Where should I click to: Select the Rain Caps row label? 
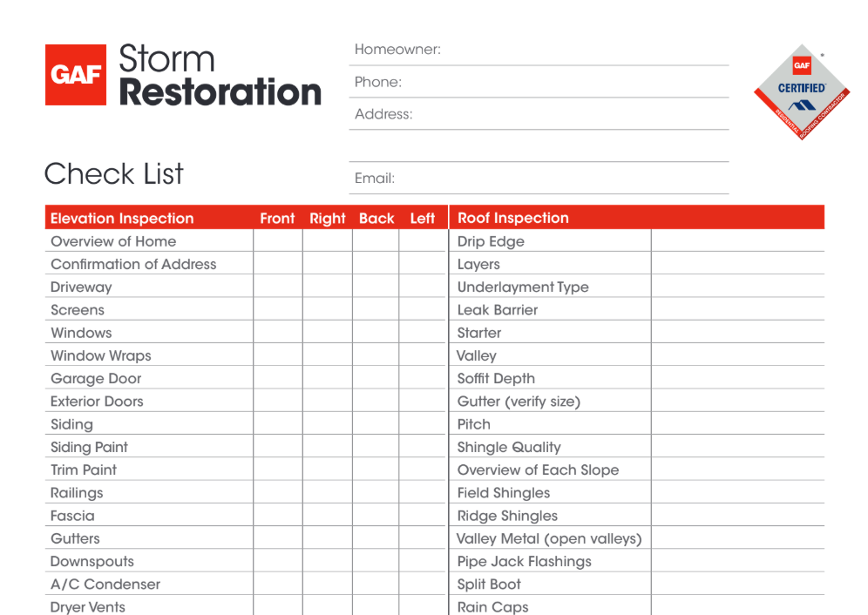[x=492, y=607]
